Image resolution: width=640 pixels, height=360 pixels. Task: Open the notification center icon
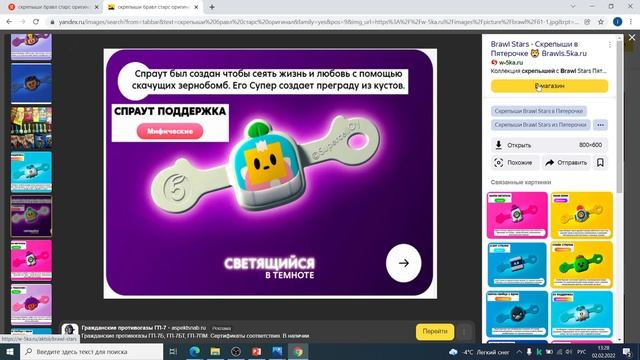click(627, 351)
